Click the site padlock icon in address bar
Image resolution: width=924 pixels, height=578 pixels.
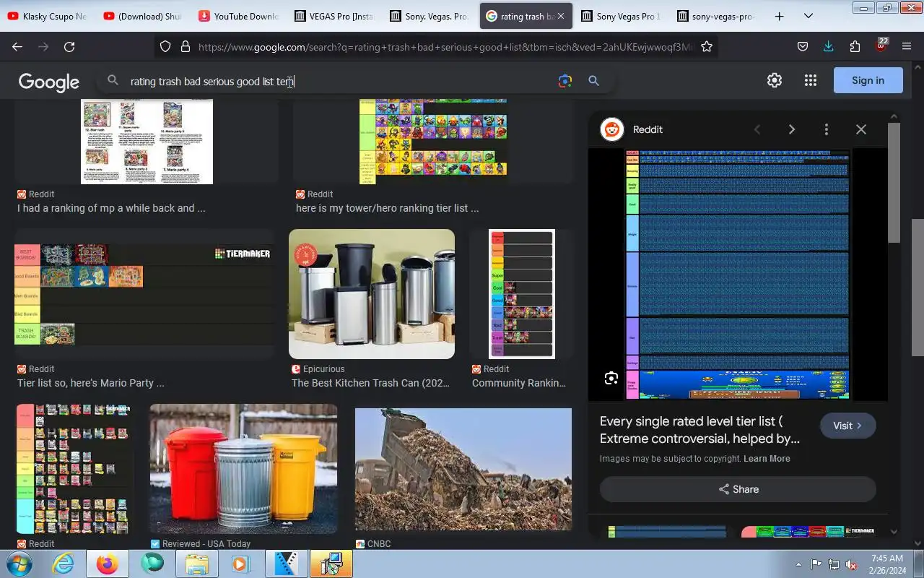pos(185,46)
